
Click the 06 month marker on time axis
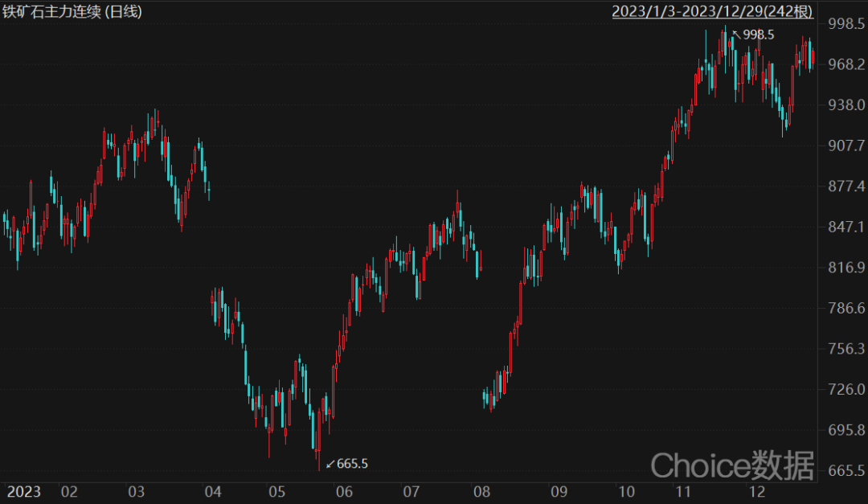point(344,492)
